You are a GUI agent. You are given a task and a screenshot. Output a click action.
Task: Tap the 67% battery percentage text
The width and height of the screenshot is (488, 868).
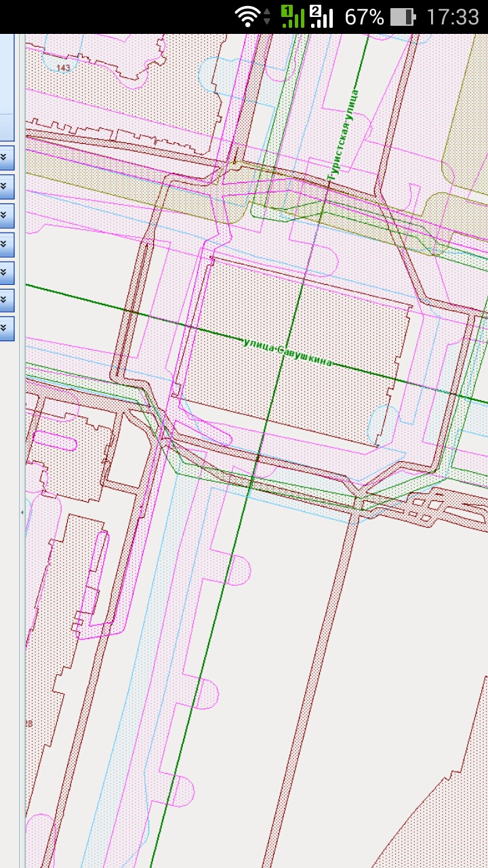point(364,17)
